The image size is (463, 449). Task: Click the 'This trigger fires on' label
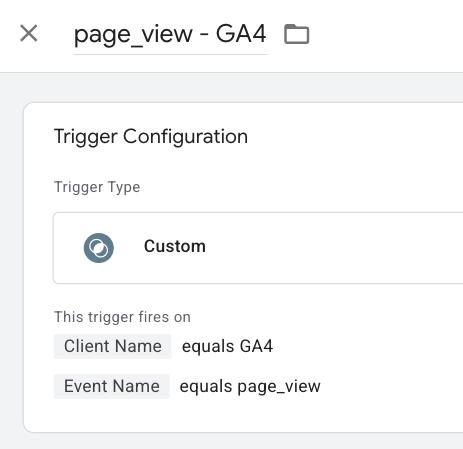pos(122,317)
